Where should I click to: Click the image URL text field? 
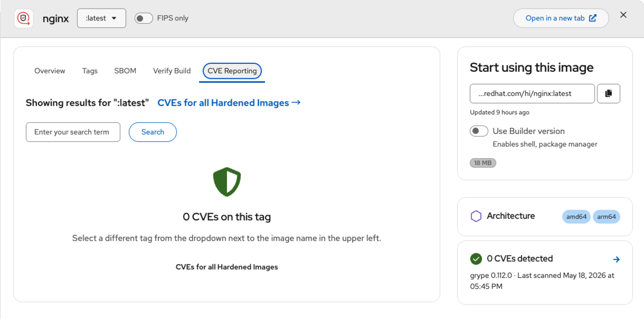tap(532, 93)
